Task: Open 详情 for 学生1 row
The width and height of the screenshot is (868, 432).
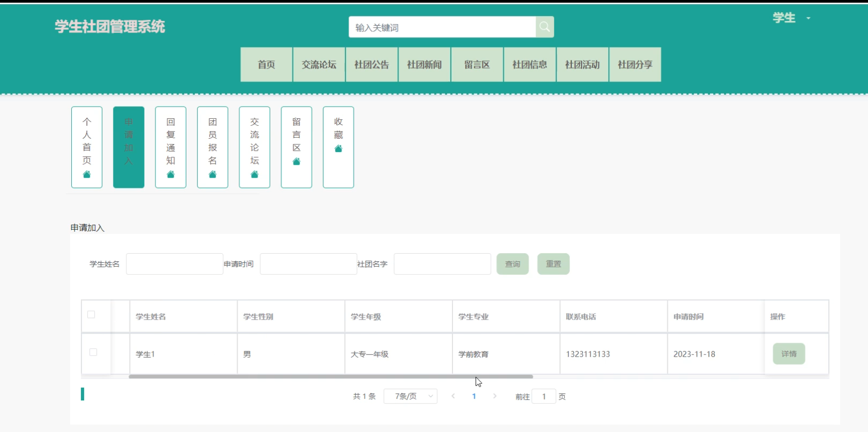Action: point(789,354)
